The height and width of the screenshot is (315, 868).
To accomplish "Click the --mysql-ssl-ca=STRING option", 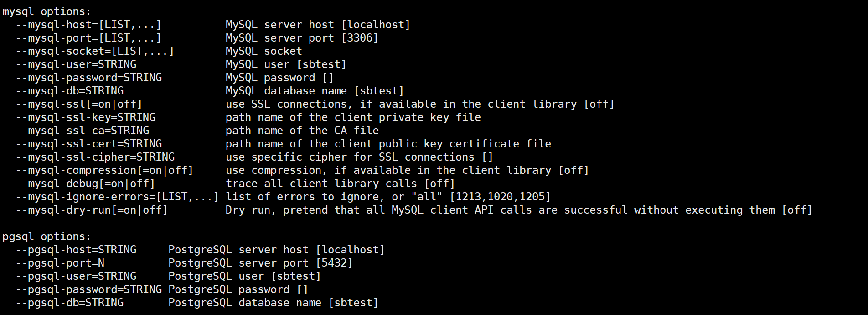I will (82, 131).
